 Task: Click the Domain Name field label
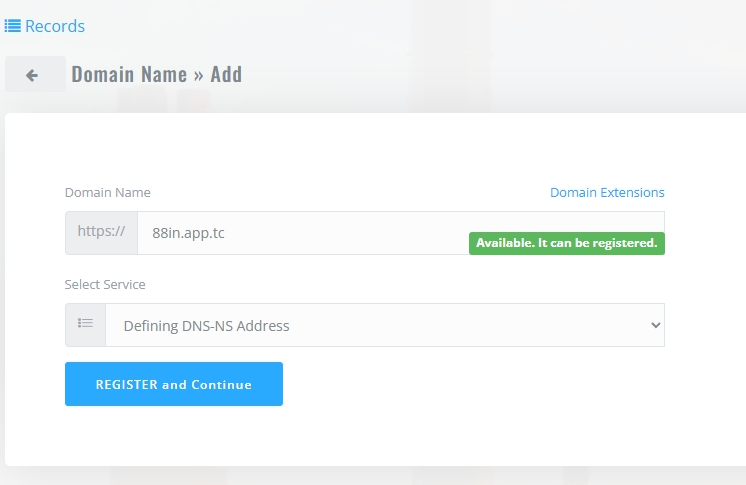click(108, 193)
